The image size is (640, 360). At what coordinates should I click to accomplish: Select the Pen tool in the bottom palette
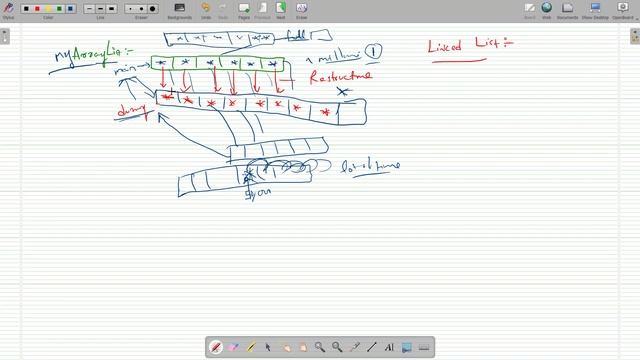216,347
